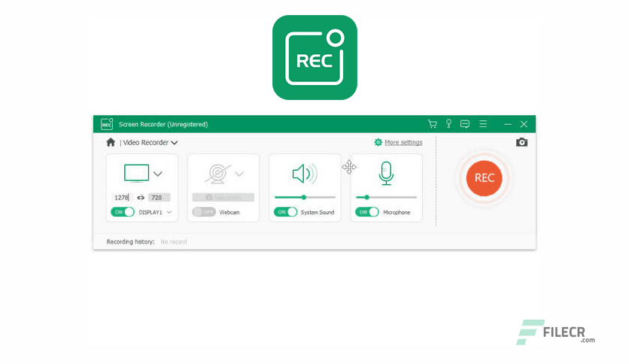Adjust the System Sound volume slider
Viewport: 629px width, 364px height.
pyautogui.click(x=305, y=197)
